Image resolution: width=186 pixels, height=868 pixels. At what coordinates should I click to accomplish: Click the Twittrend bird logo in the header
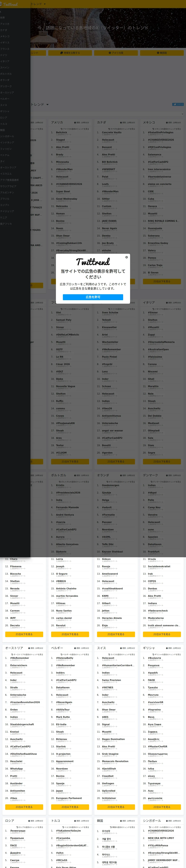[9, 4]
